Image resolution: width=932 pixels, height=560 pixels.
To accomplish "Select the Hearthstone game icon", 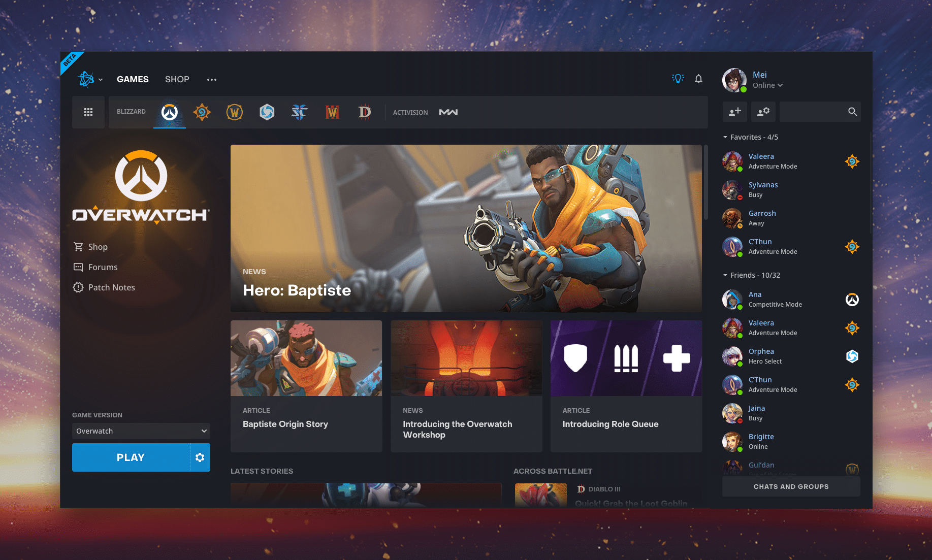I will (202, 112).
